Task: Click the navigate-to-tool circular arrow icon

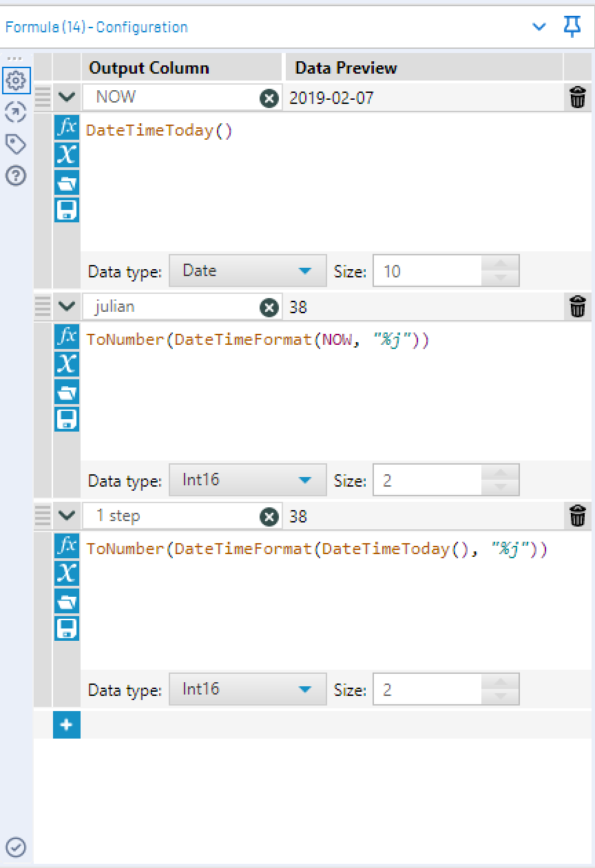Action: (x=15, y=112)
